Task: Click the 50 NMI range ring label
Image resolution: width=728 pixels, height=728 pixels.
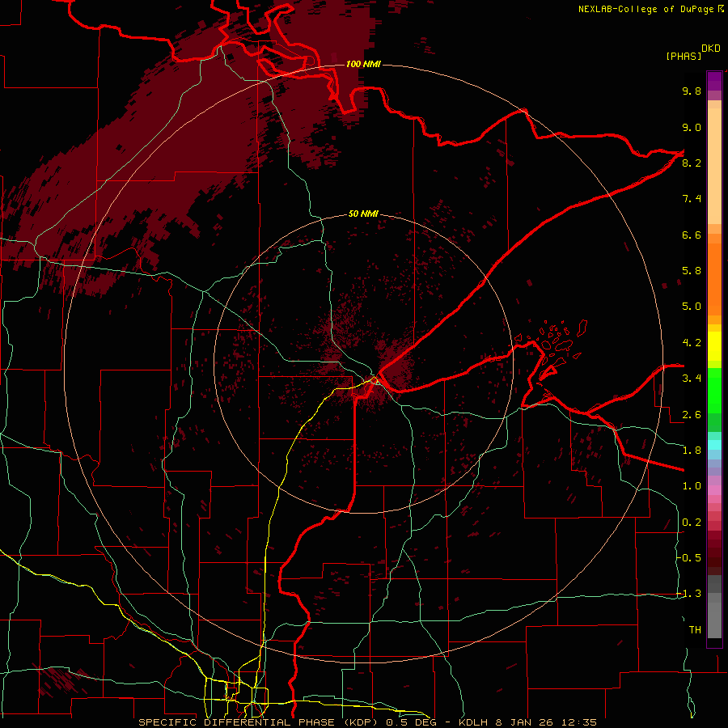Action: click(x=363, y=214)
